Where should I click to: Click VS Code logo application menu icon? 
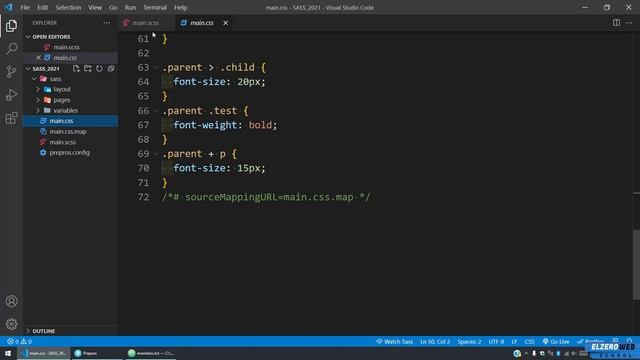tap(9, 7)
